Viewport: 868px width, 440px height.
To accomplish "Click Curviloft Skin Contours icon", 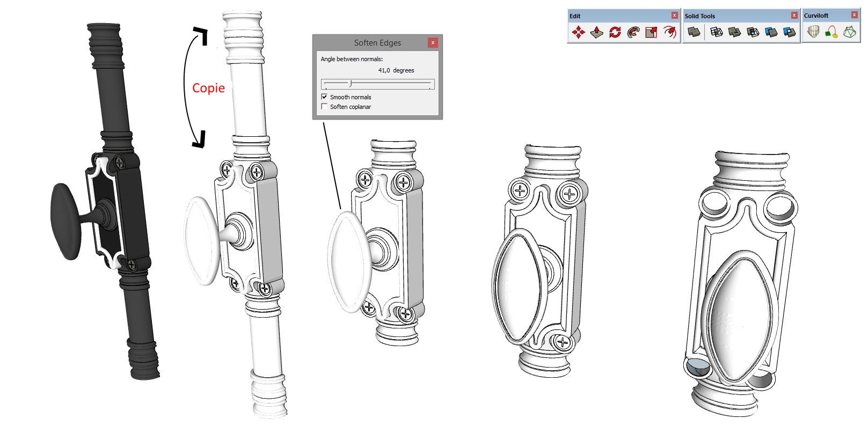I will pos(850,33).
